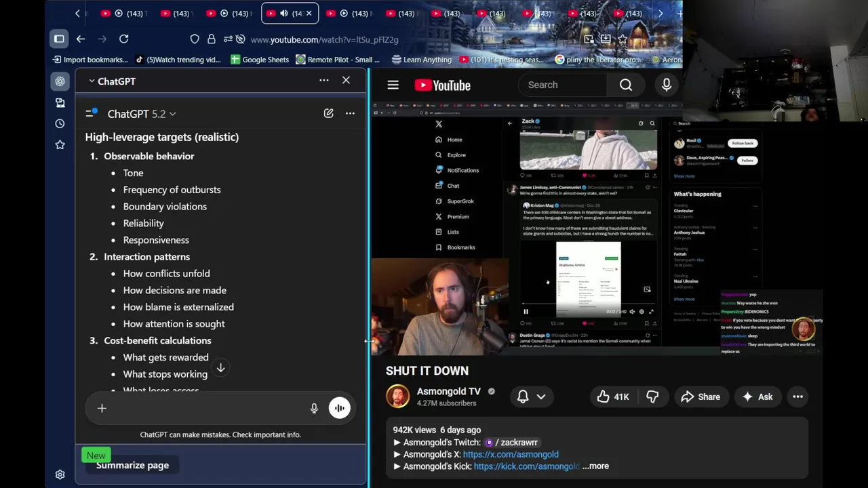Image resolution: width=868 pixels, height=488 pixels.
Task: Open the YouTube guide hamburger menu
Action: coord(393,85)
